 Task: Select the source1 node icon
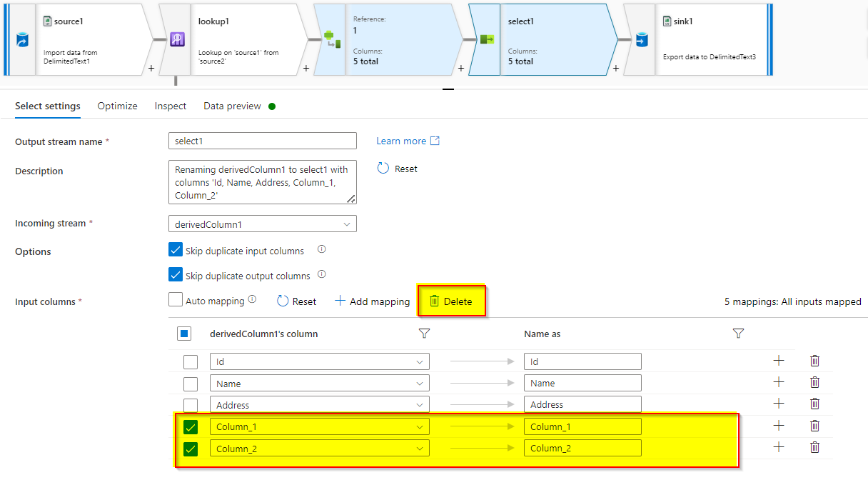22,40
